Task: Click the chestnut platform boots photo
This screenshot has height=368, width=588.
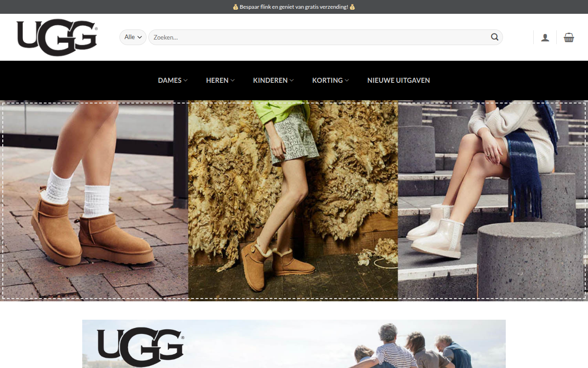Action: tap(94, 201)
